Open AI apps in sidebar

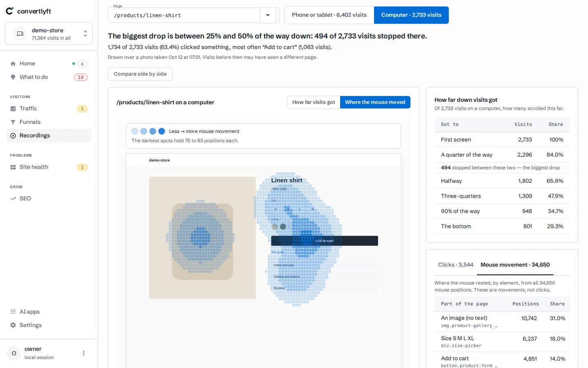pos(49,312)
